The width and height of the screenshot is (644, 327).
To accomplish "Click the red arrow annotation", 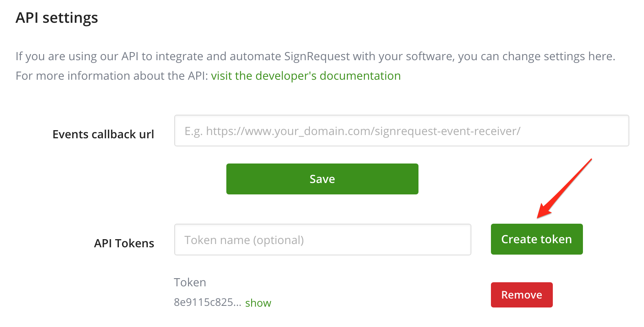I will coord(564,188).
